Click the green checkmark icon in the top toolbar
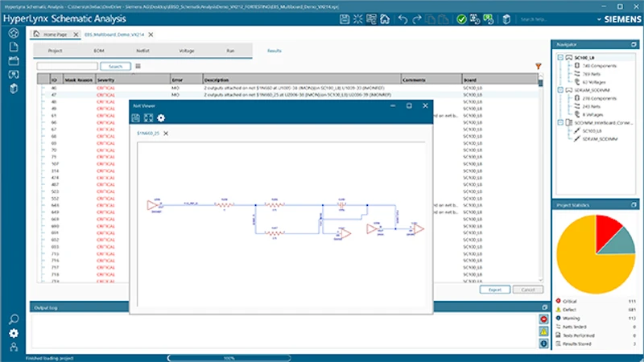Viewport: 644px width, 362px height. pyautogui.click(x=461, y=19)
